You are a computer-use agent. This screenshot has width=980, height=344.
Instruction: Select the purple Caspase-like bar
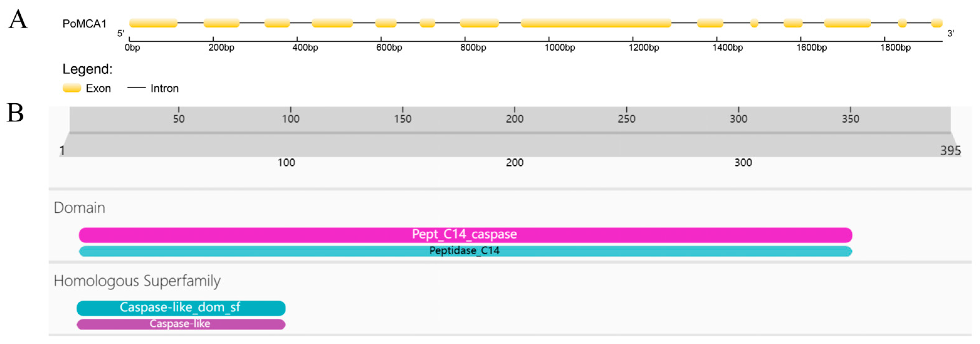[x=181, y=324]
